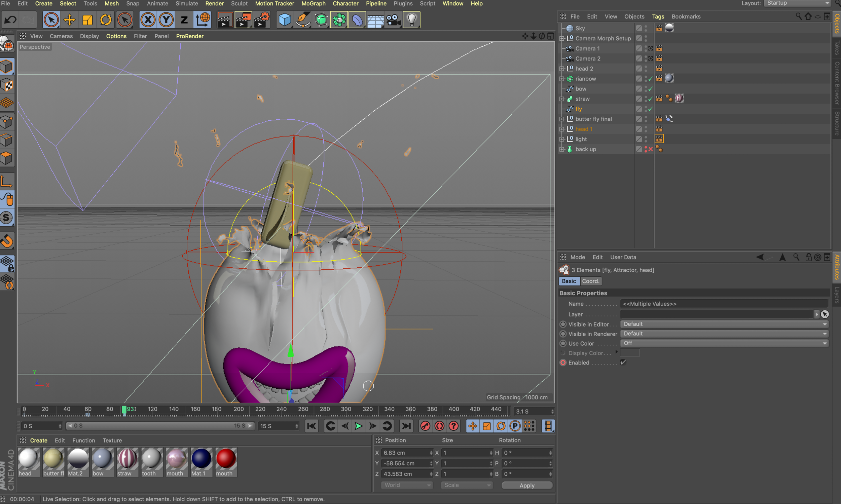Screen dimensions: 841x504
Task: Open Edit Render Settings gear icon
Action: 262,20
